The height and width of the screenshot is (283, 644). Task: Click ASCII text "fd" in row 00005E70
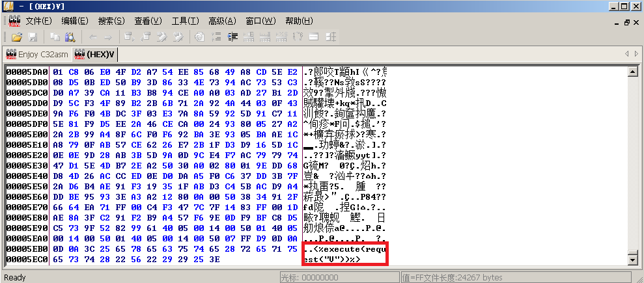coord(309,208)
